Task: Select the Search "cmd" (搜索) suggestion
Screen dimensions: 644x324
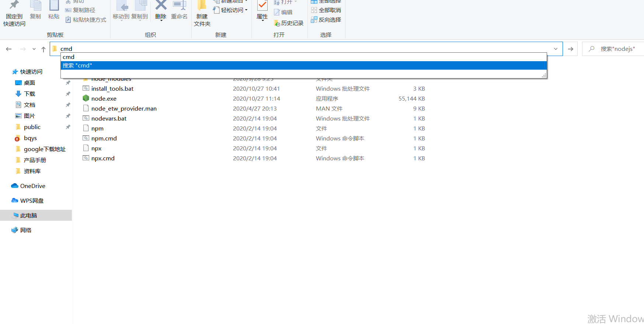Action: [303, 66]
